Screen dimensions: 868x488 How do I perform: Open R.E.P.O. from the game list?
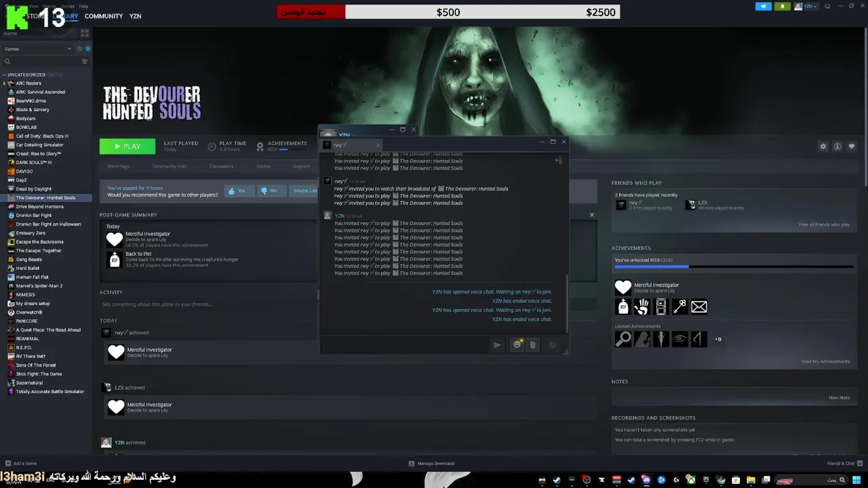[x=24, y=348]
